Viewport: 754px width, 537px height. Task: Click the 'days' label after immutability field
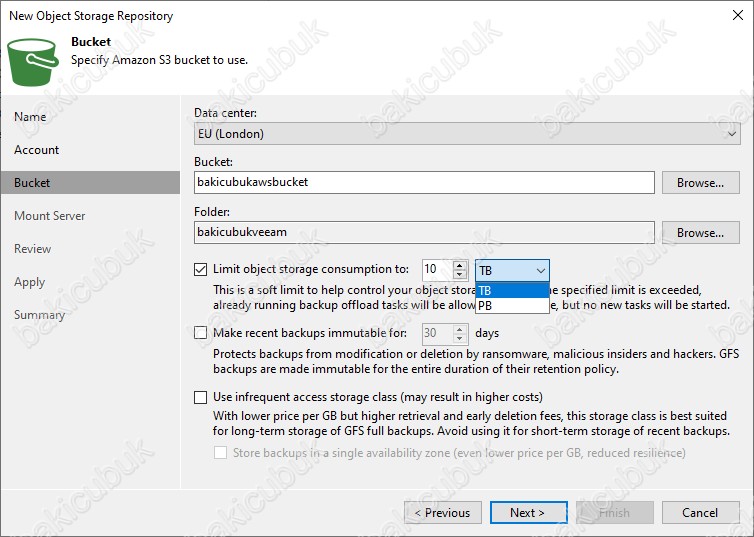487,333
